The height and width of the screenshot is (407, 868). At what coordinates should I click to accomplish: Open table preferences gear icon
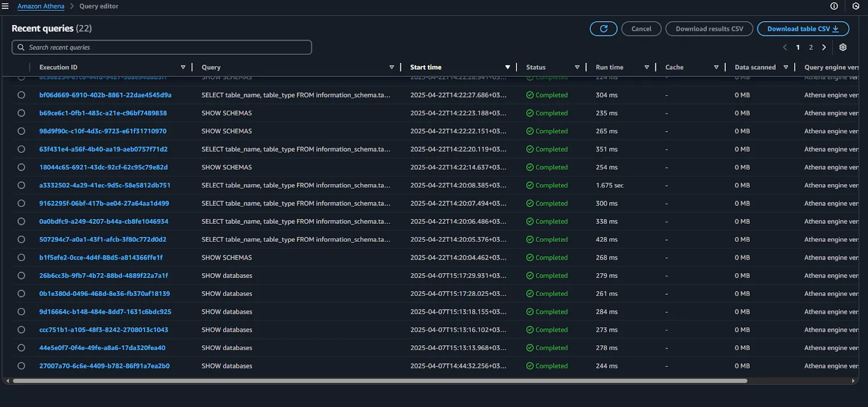point(843,48)
